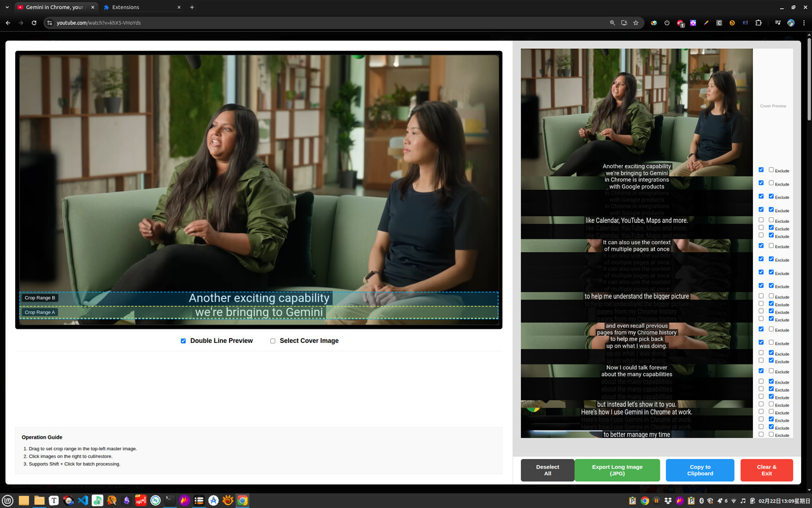Image resolution: width=812 pixels, height=508 pixels.
Task: Toggle Exclude for 'It can also use the context' frame
Action: (x=771, y=245)
